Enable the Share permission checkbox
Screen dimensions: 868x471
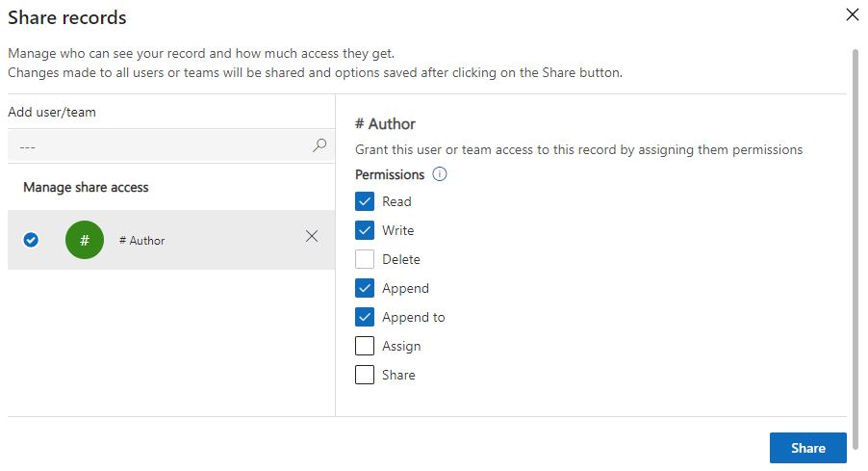[365, 375]
